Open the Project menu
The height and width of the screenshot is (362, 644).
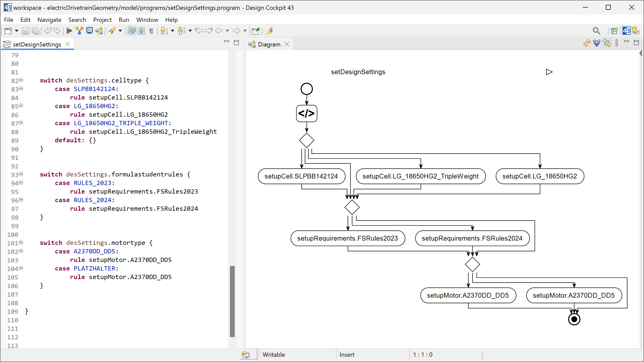click(102, 20)
